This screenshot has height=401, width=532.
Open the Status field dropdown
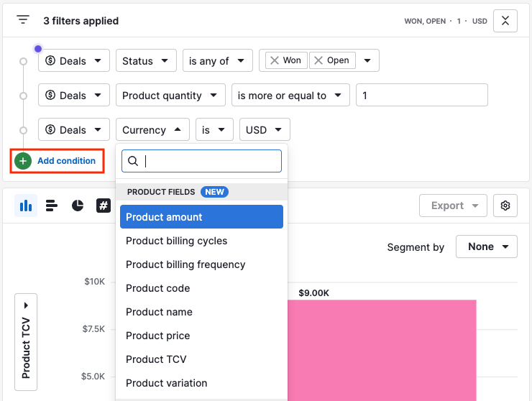click(x=146, y=61)
